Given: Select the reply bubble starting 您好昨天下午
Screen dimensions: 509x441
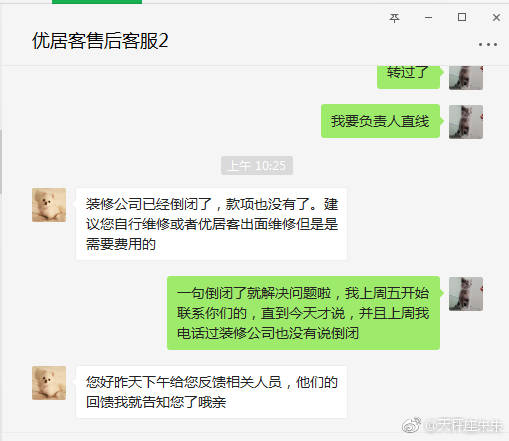Looking at the screenshot, I should tap(211, 392).
